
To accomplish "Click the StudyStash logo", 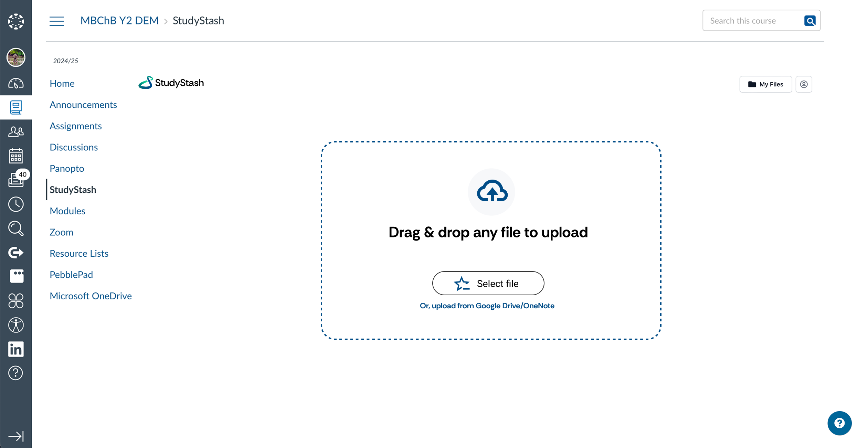I will coord(171,83).
